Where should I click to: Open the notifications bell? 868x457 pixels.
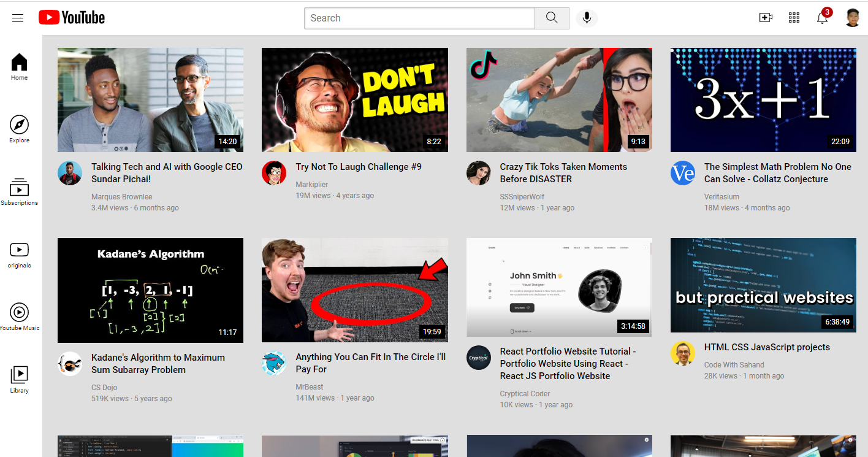tap(823, 17)
